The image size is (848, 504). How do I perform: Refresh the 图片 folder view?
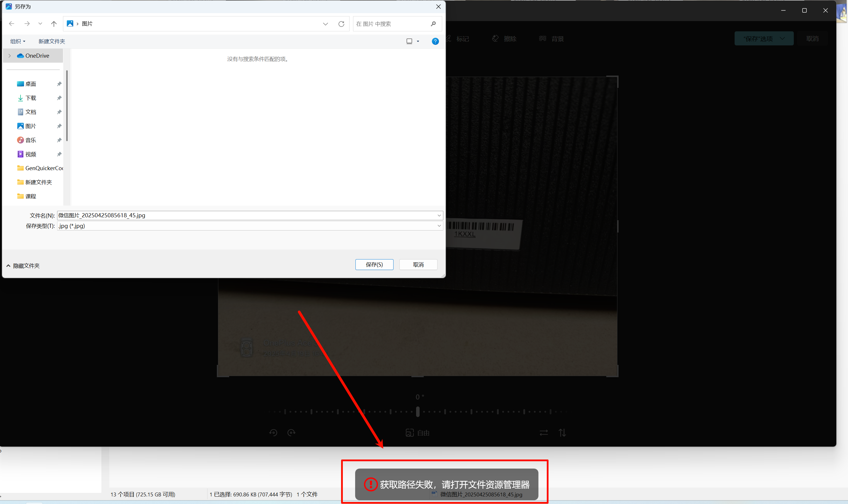pyautogui.click(x=341, y=24)
